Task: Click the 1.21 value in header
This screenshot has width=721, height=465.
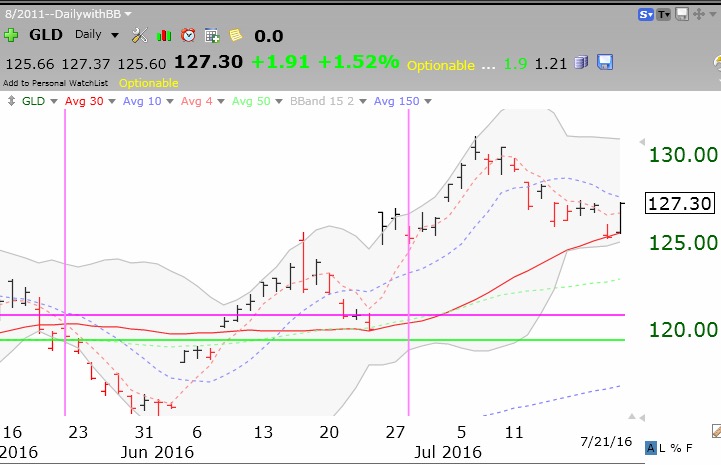Action: [550, 64]
